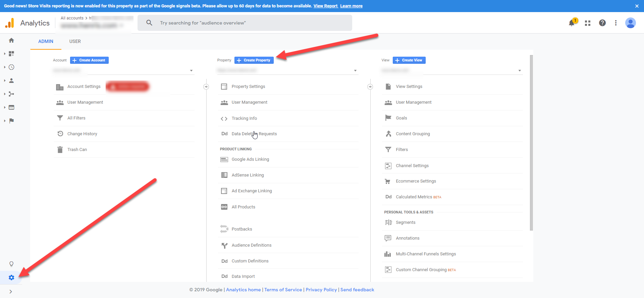The image size is (644, 298).
Task: Open the Privacy Policy link
Action: (x=321, y=290)
